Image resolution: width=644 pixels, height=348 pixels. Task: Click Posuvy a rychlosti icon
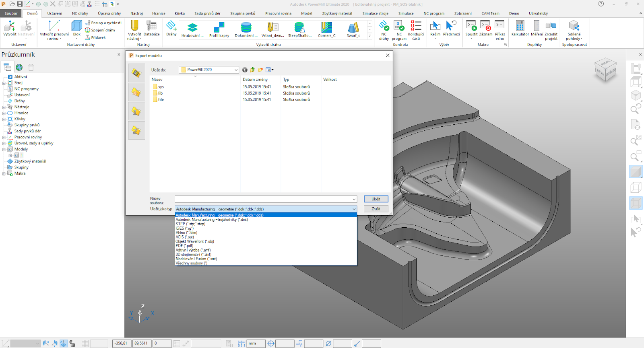click(87, 23)
